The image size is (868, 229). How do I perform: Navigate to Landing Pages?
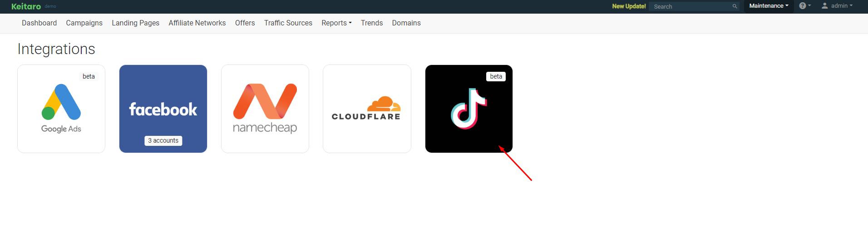136,23
